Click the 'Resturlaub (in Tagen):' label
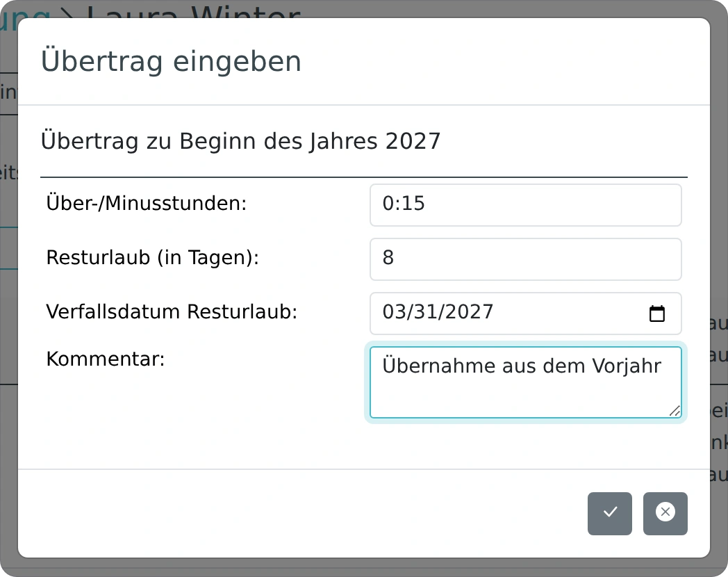Viewport: 728px width, 577px height. [x=152, y=257]
